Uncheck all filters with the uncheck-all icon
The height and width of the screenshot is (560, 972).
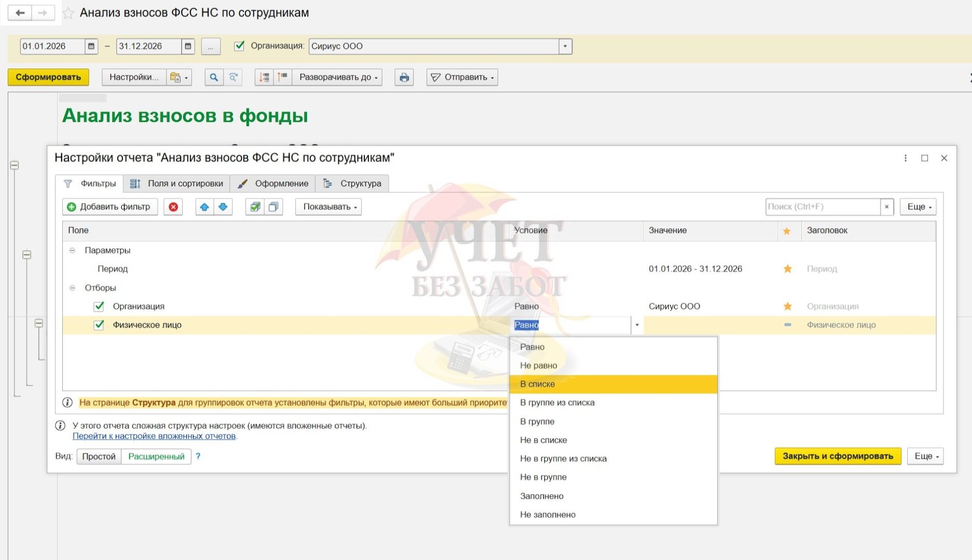click(273, 207)
